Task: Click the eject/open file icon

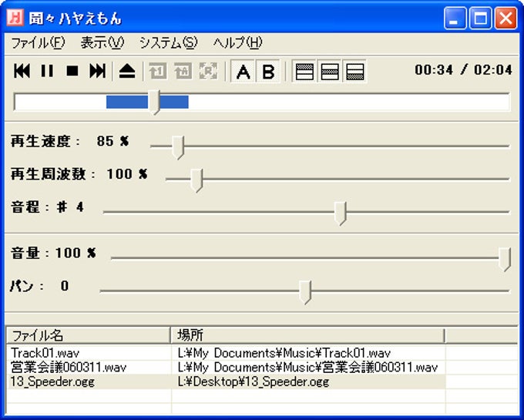Action: [127, 71]
